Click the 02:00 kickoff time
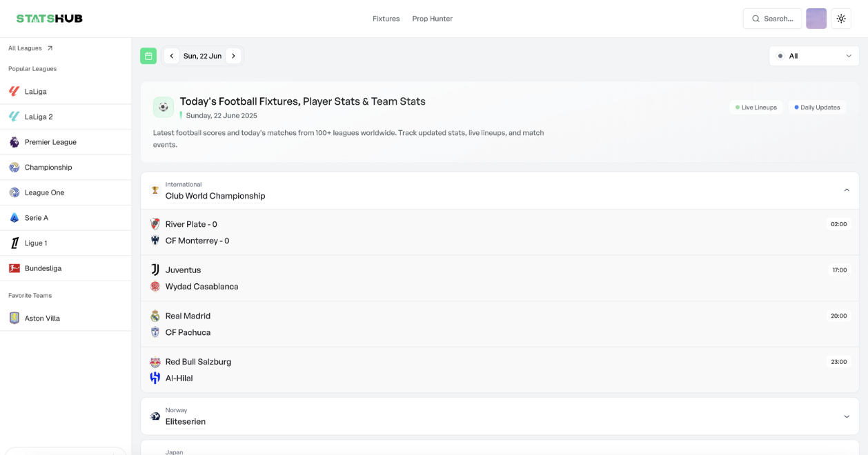 coord(839,224)
